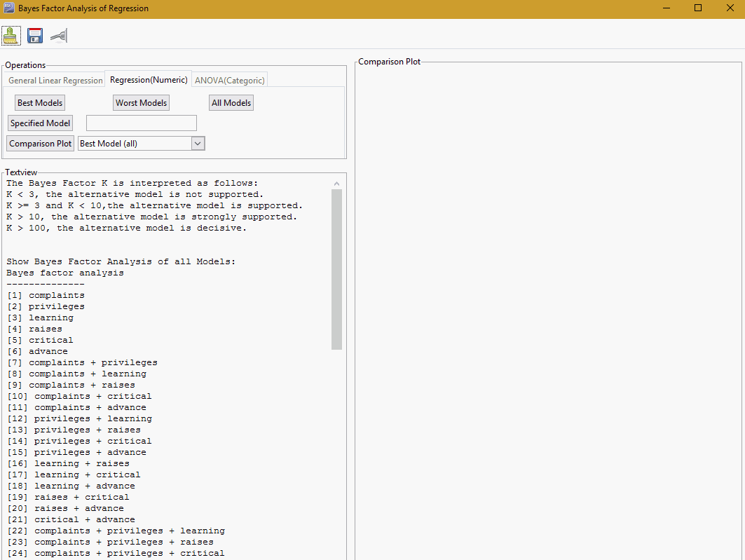Open the Best Model (all) dropdown
The image size is (745, 560).
[x=142, y=144]
